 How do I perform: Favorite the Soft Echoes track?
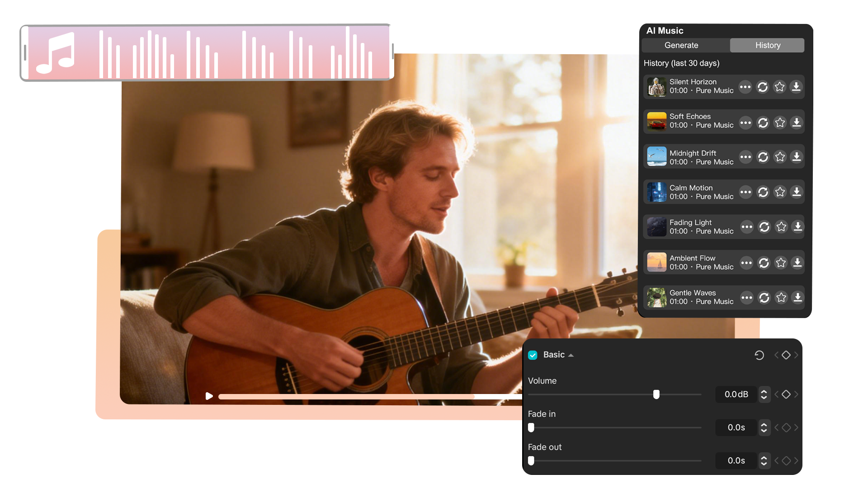coord(780,122)
